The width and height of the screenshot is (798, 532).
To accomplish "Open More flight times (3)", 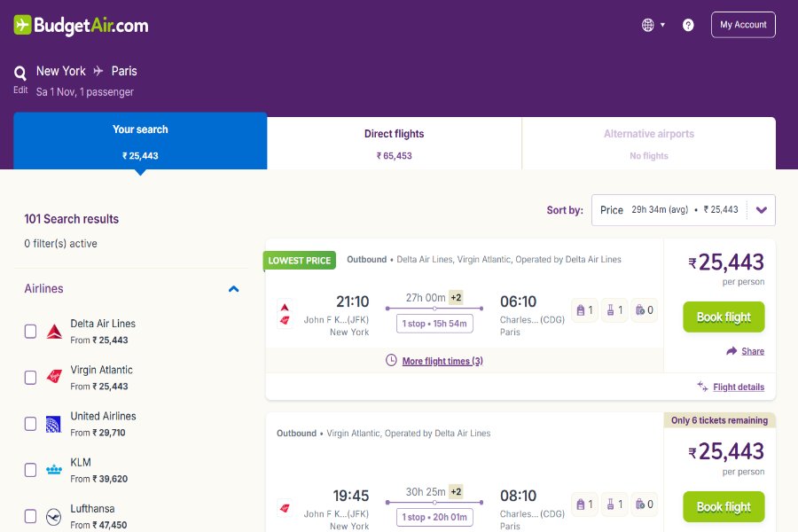I will (442, 361).
